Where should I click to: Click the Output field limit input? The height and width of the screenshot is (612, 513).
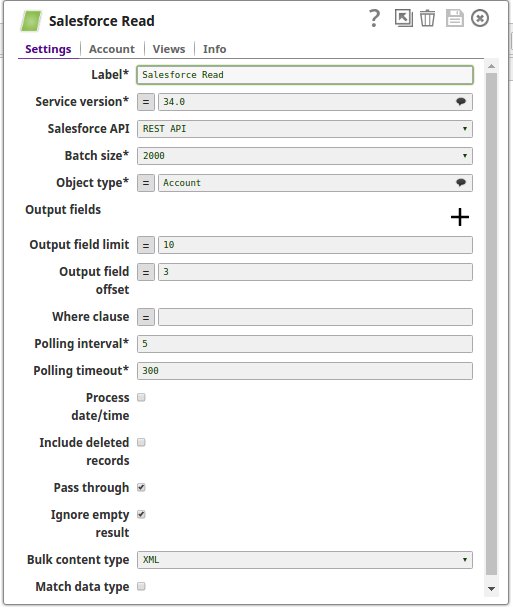(315, 245)
